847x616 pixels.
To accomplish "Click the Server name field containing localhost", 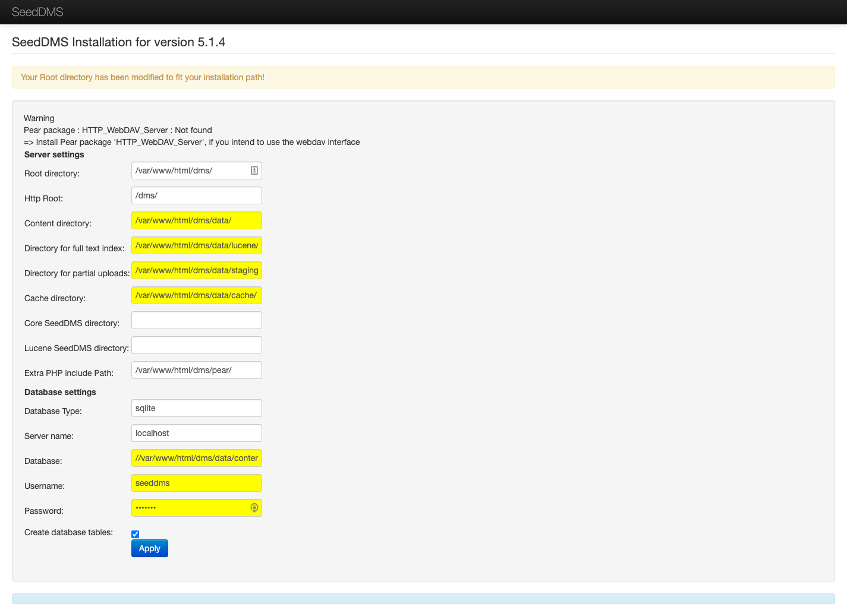I will (196, 433).
